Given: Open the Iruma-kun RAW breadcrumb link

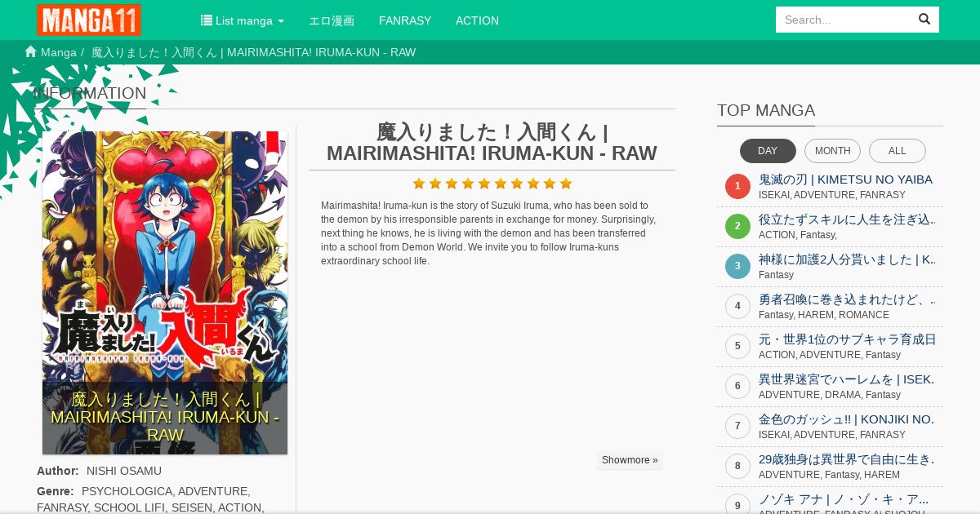Looking at the screenshot, I should coord(254,52).
